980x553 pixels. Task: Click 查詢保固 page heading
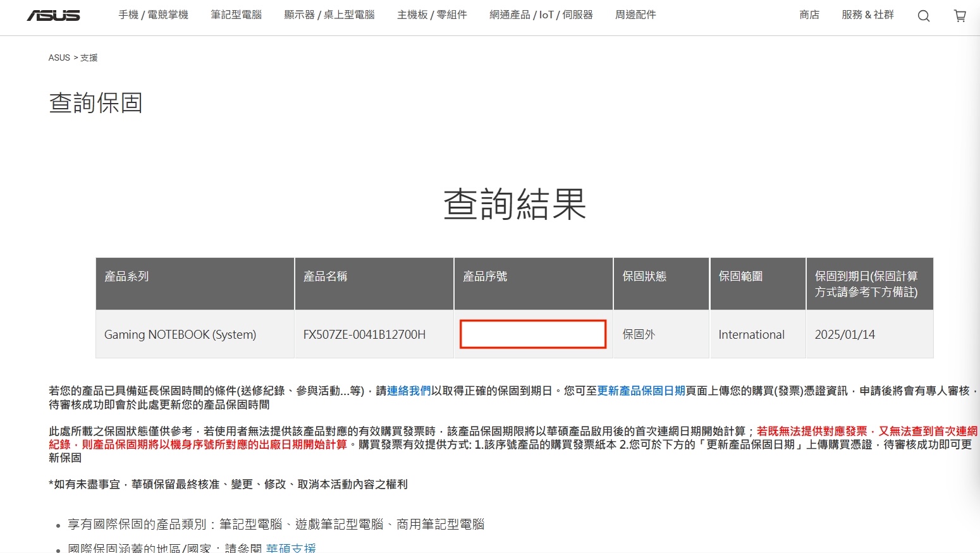[x=96, y=102]
